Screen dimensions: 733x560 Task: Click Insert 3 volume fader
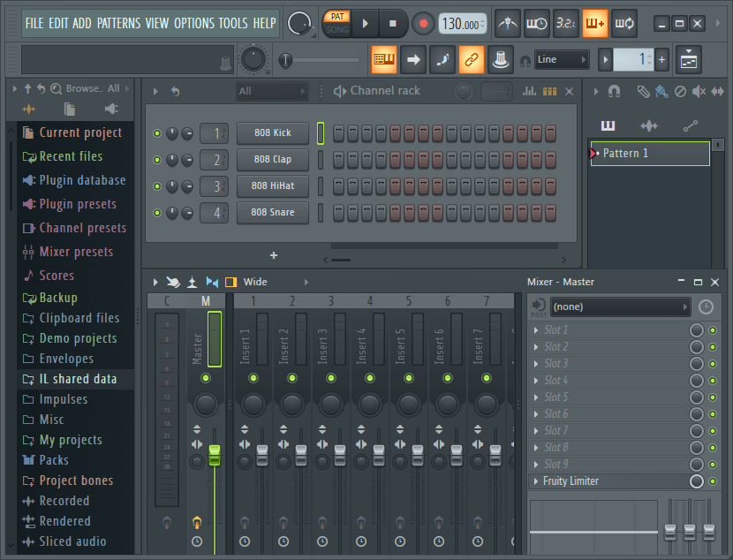point(340,455)
